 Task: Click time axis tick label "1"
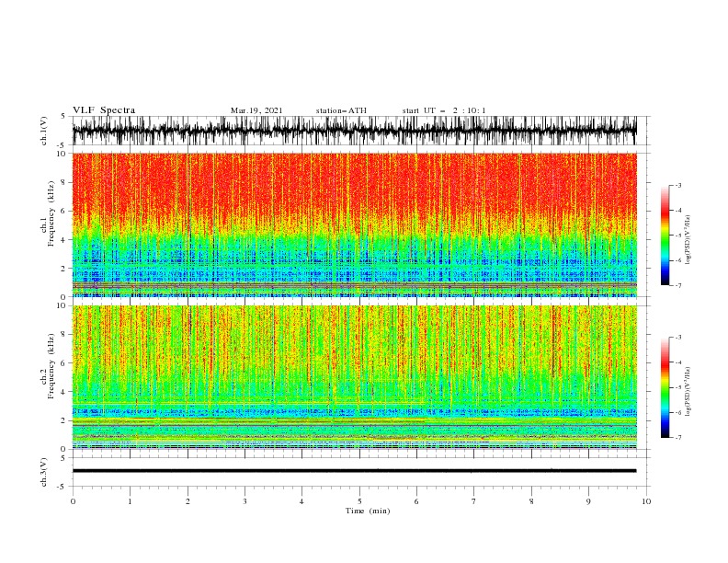(130, 501)
